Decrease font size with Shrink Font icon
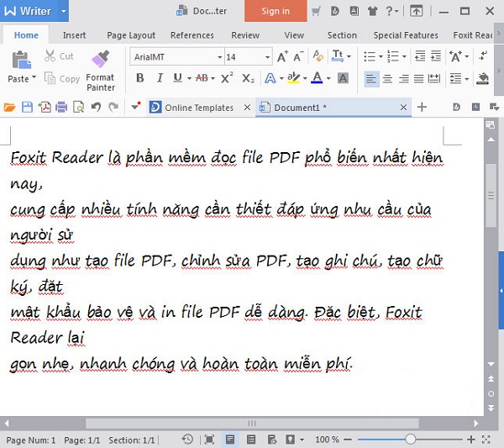This screenshot has height=448, width=504. pyautogui.click(x=298, y=56)
